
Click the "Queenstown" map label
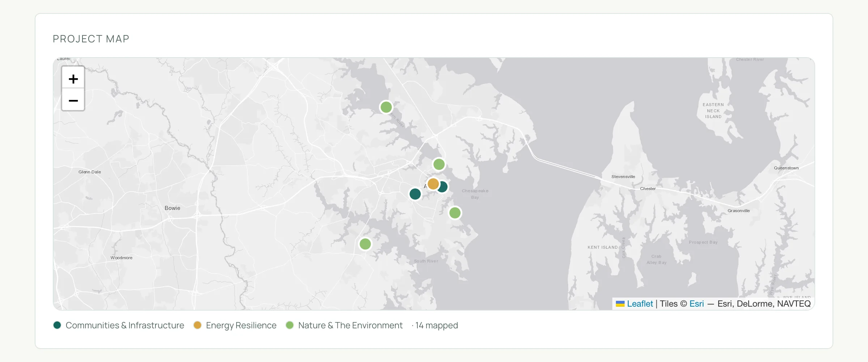click(786, 168)
